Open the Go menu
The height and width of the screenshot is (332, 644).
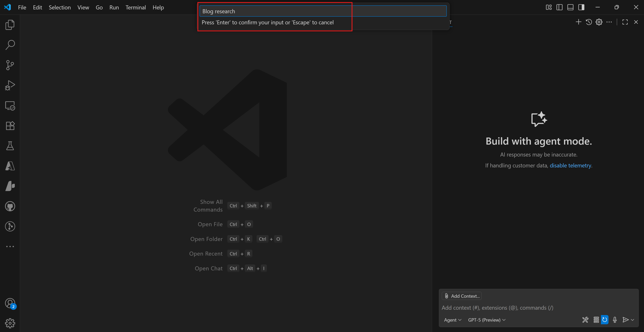tap(99, 8)
